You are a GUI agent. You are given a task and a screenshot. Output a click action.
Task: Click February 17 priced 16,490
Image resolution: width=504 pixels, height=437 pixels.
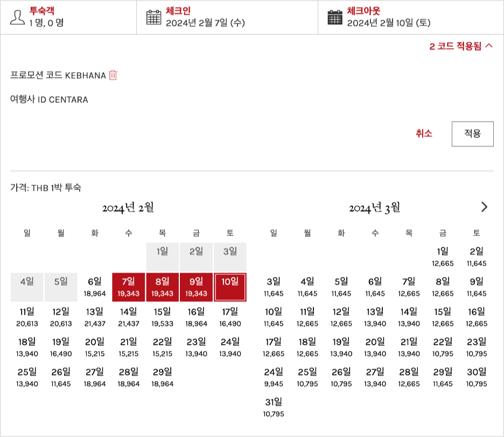(230, 317)
